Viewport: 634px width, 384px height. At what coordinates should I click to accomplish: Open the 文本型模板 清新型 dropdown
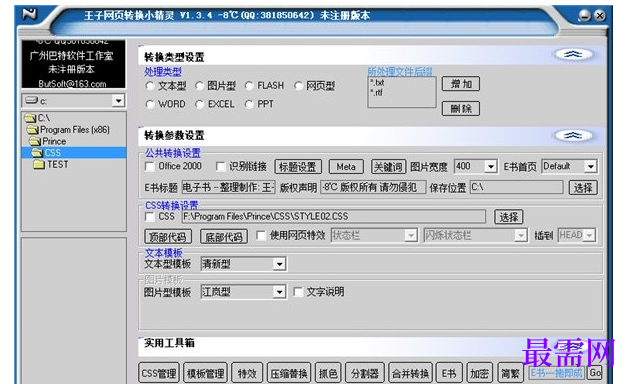279,264
